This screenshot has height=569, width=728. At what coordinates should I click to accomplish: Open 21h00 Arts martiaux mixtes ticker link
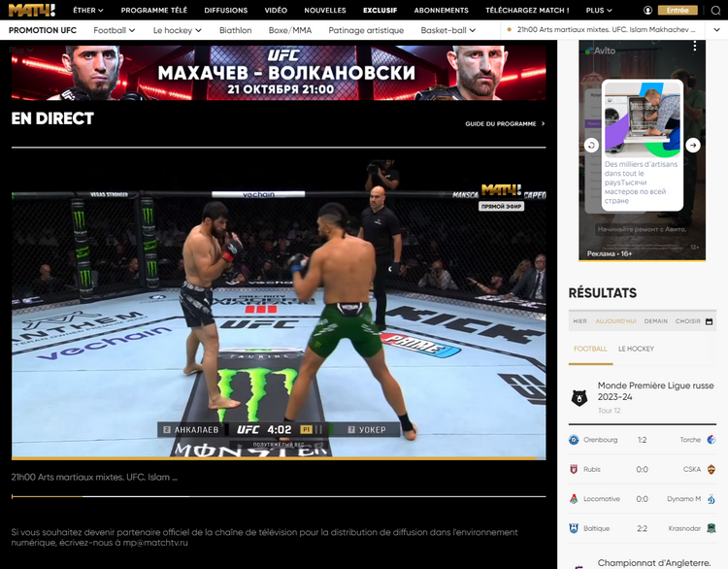tap(606, 30)
